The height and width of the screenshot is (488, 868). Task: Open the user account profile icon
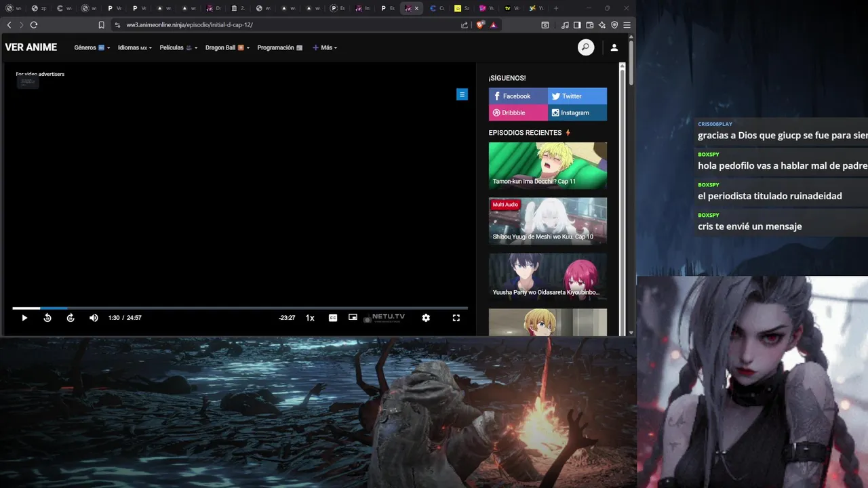point(614,47)
